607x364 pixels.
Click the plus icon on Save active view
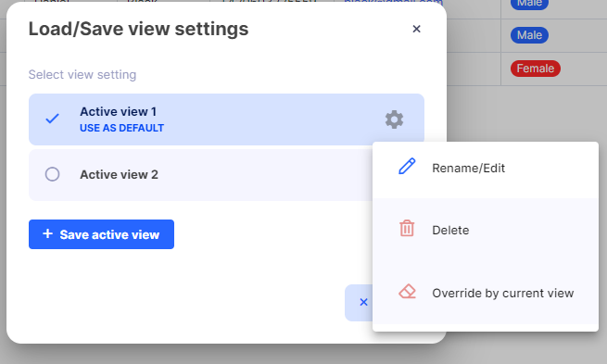(47, 233)
